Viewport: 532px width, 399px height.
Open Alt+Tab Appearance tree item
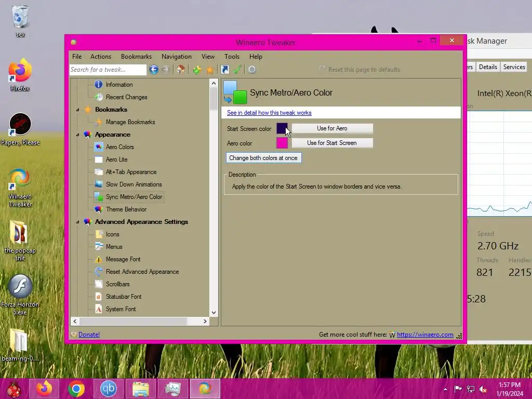pos(131,172)
